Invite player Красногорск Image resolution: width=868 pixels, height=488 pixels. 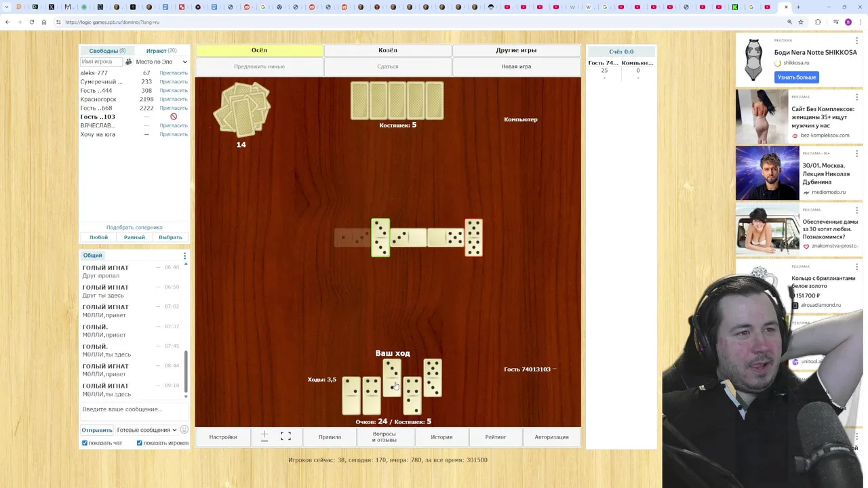[174, 99]
